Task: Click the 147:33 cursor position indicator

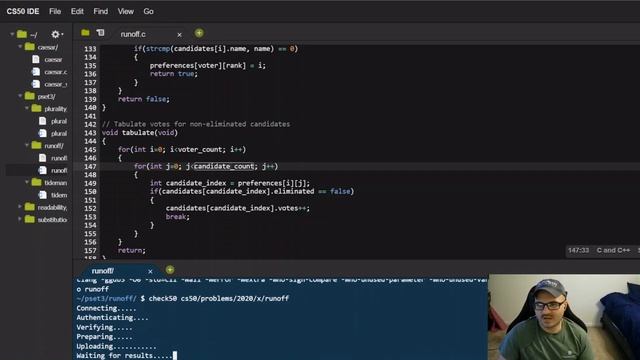Action: click(x=578, y=250)
